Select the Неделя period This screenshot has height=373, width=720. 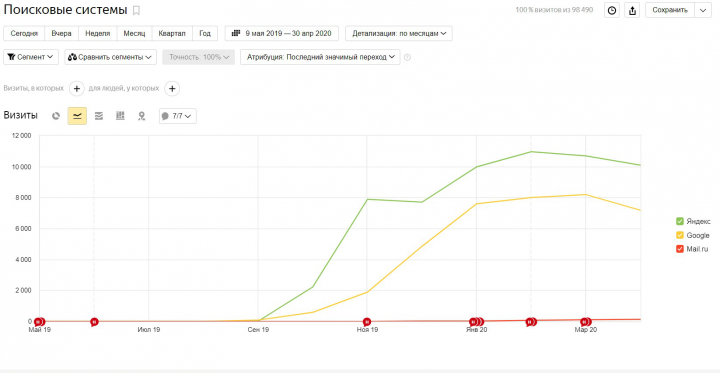pos(98,34)
